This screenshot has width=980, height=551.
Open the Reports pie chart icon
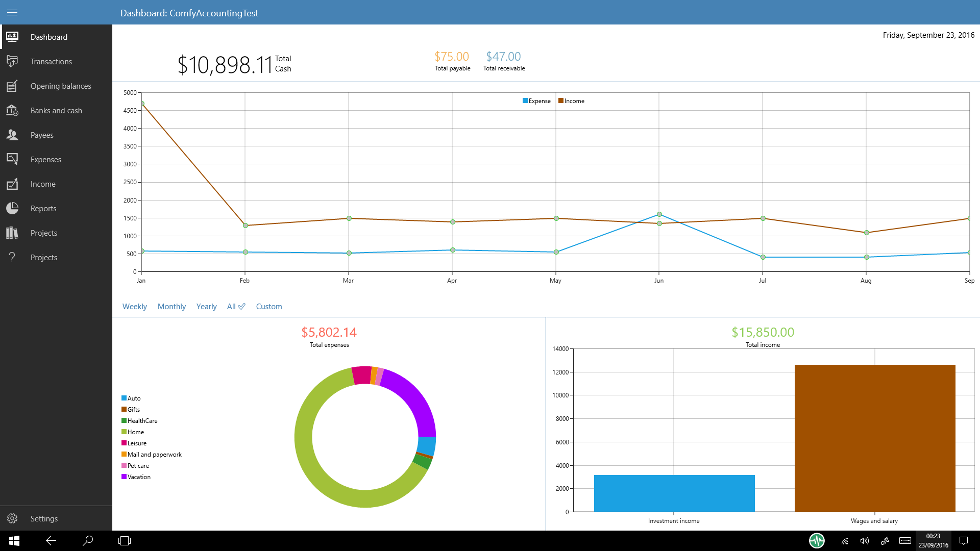tap(12, 209)
